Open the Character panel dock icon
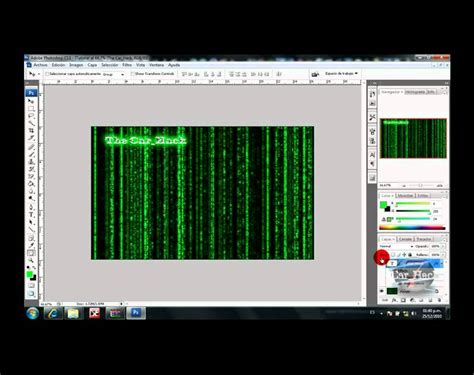Screen dimensions: 474x375 (372, 155)
